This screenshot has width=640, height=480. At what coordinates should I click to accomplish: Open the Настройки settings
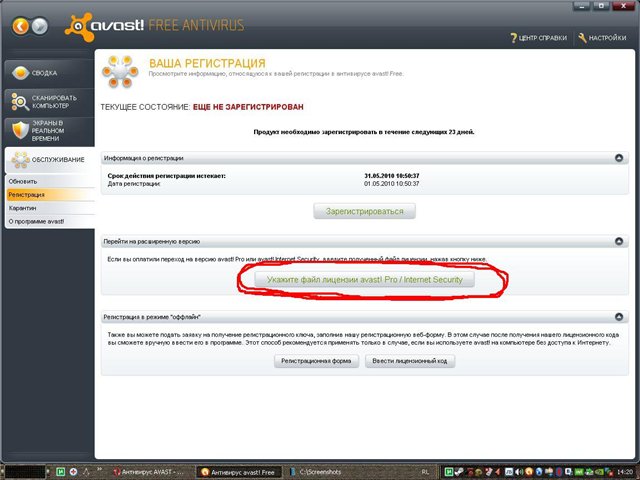pos(602,38)
